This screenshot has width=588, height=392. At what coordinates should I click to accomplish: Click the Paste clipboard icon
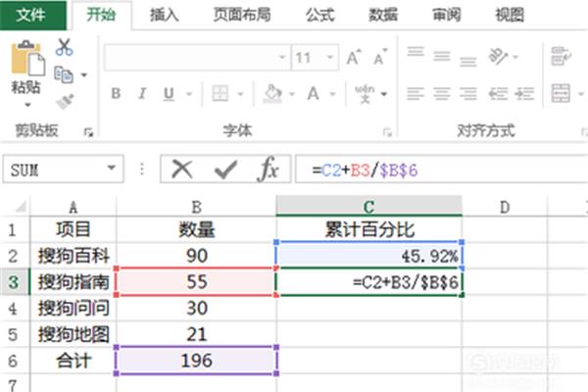28,58
